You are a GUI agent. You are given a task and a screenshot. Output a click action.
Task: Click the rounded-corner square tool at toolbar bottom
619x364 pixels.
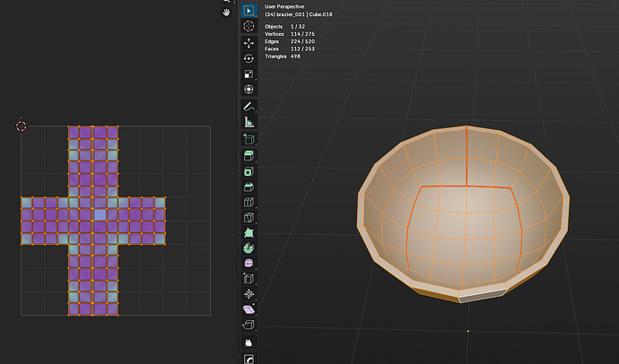(x=248, y=358)
